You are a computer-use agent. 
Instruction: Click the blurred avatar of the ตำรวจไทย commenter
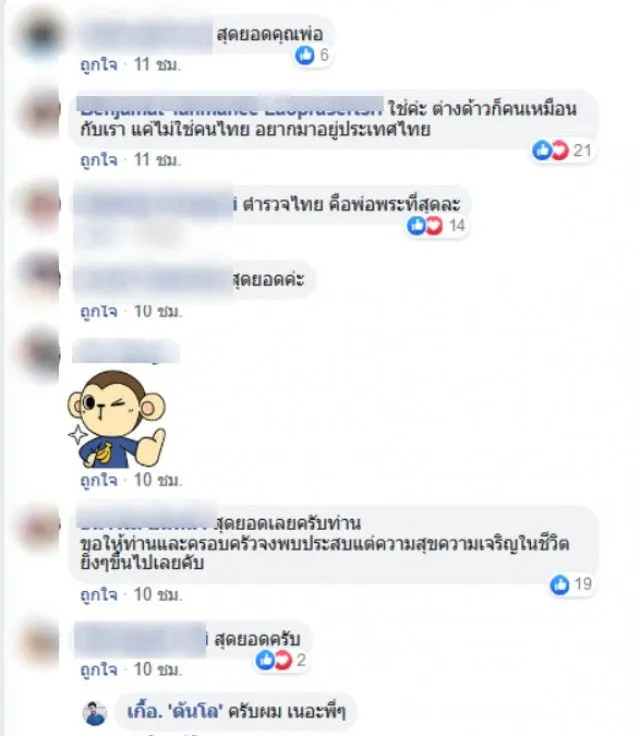tap(40, 205)
